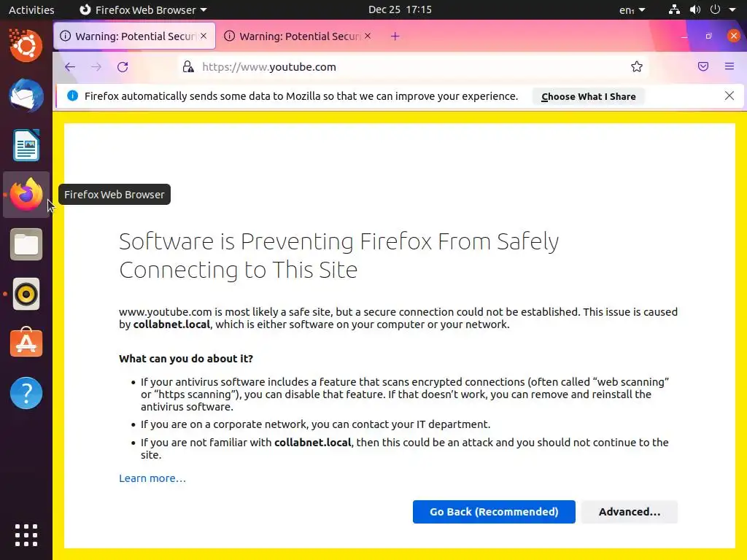
Task: Click the Go Back (Recommended) button
Action: tap(494, 512)
